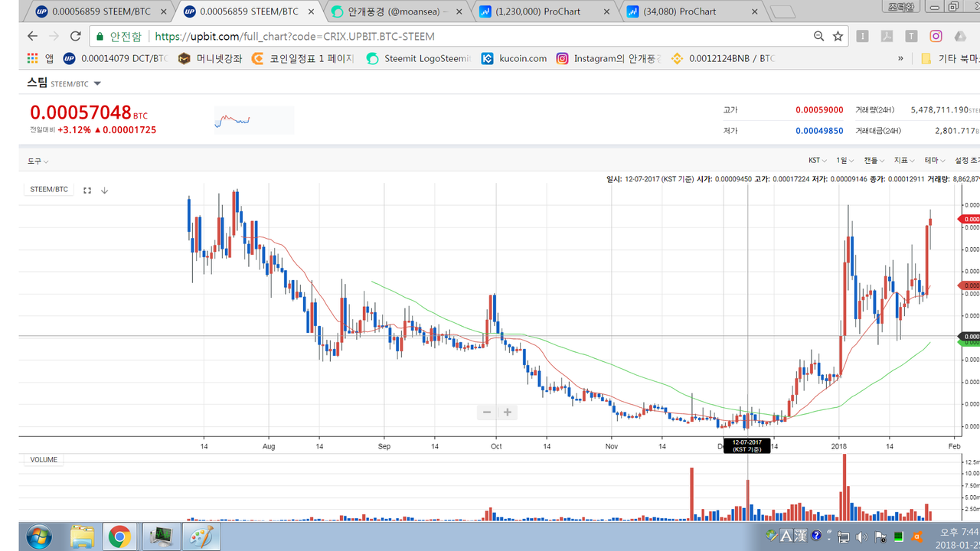Expand the 스팀 STEEM/BTC market selector arrow

pyautogui.click(x=97, y=83)
